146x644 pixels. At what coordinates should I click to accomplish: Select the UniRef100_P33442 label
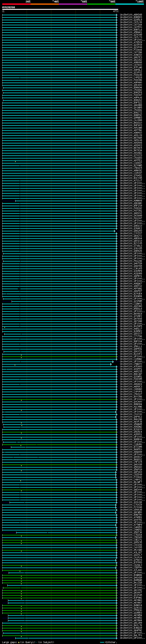click(x=131, y=477)
